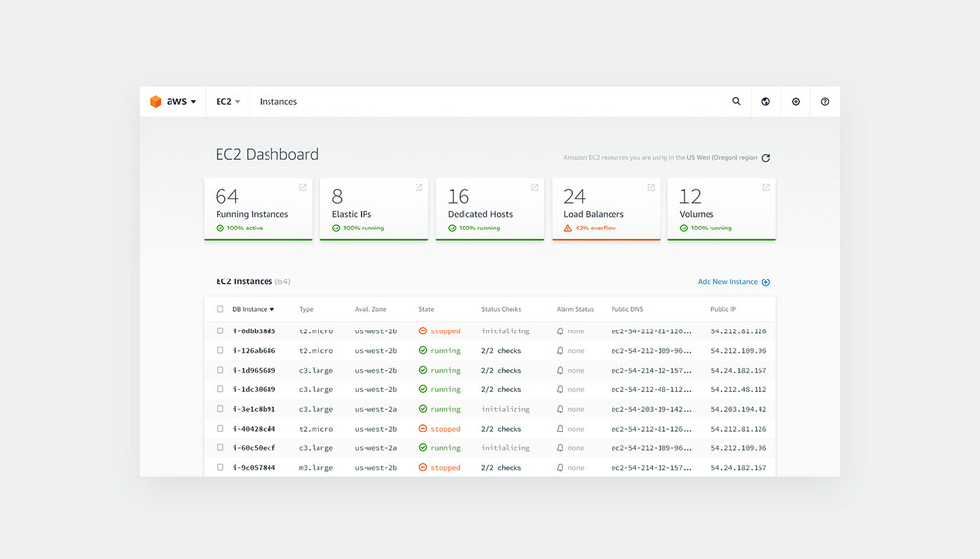
Task: Open Dedicated Hosts card external link icon
Action: point(534,187)
